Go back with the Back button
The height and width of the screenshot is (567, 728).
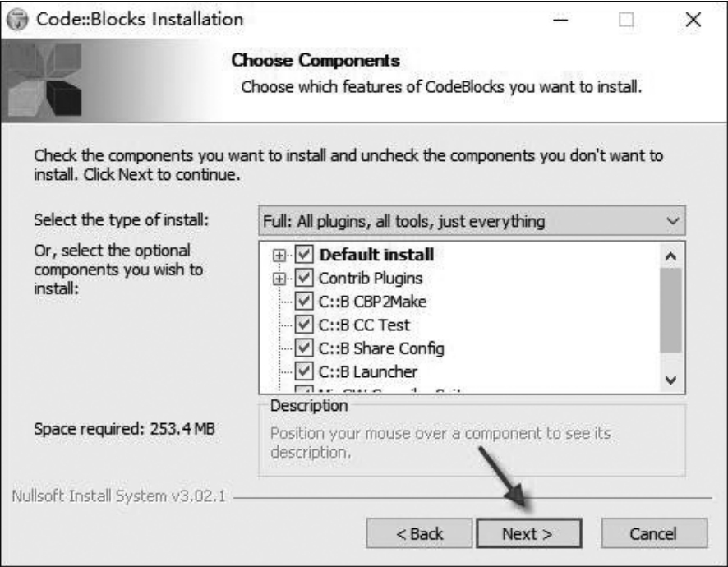point(420,533)
